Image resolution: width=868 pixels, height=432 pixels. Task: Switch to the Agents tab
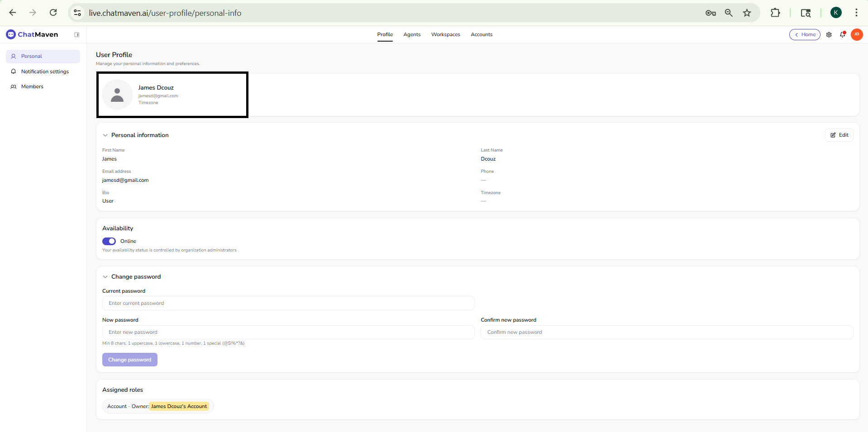click(411, 34)
